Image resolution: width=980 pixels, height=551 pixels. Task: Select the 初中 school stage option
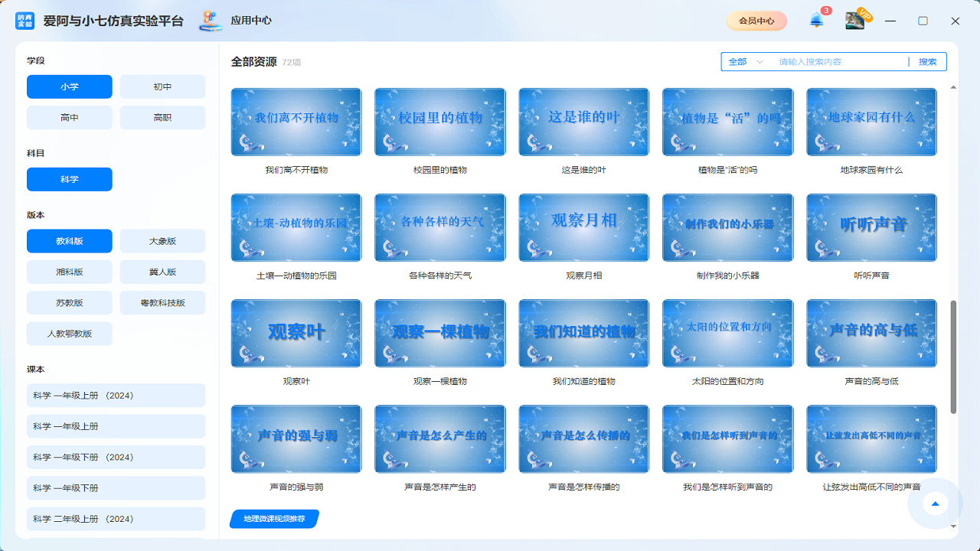162,86
